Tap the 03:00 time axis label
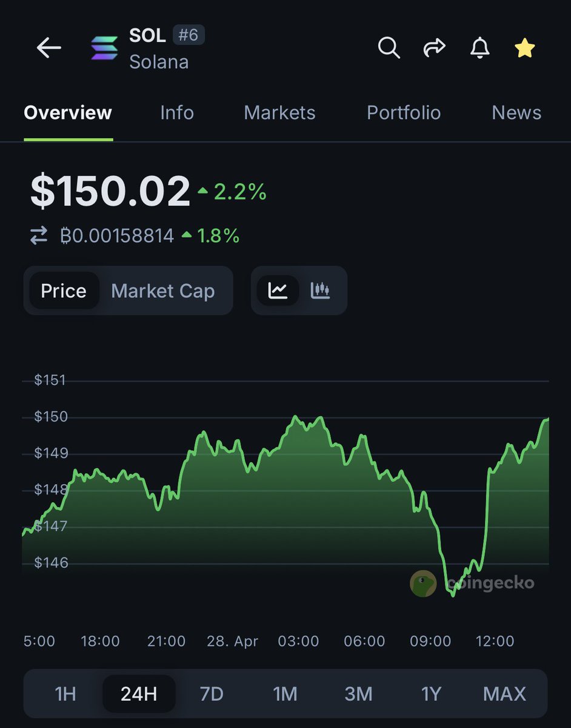This screenshot has height=728, width=571. (x=298, y=641)
